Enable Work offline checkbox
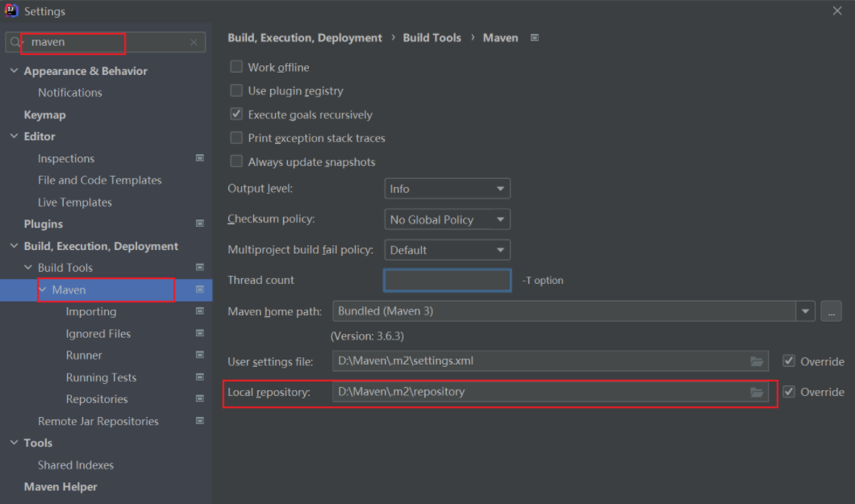Screen dimensions: 855x504 [x=236, y=66]
